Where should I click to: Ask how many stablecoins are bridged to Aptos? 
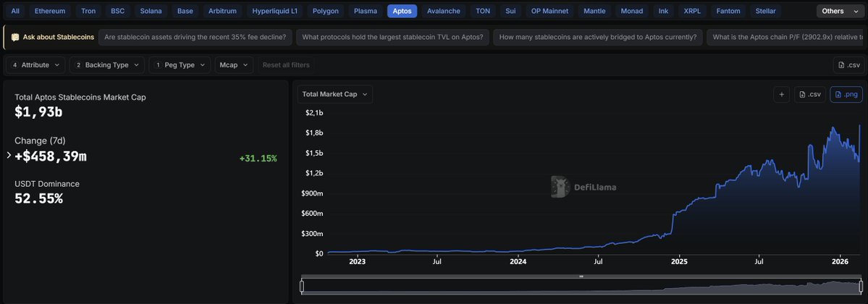tap(598, 37)
